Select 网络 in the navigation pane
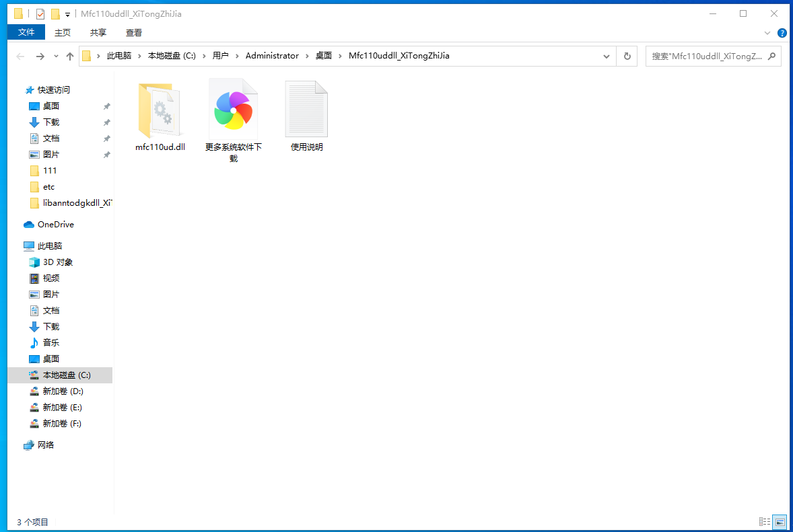The image size is (793, 532). [46, 445]
